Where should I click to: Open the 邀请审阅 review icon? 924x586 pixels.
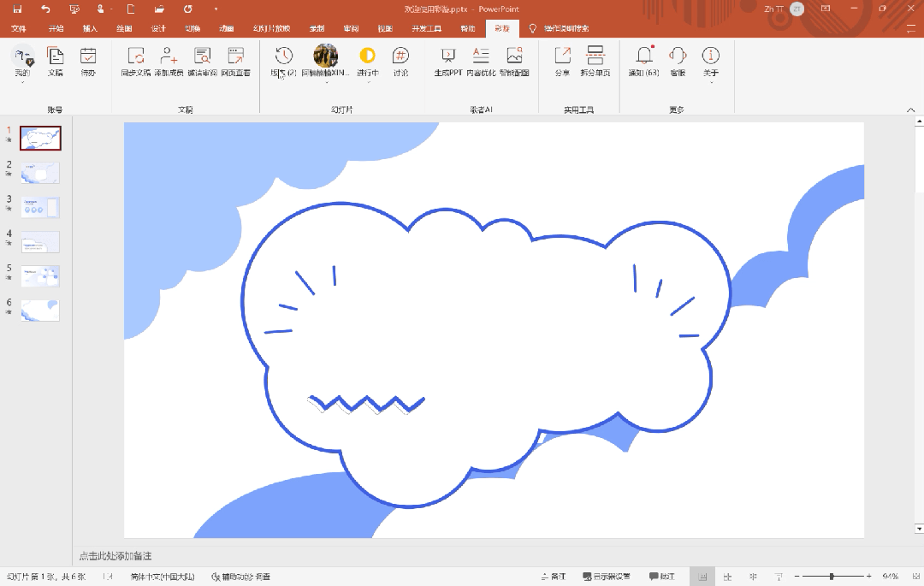[203, 62]
